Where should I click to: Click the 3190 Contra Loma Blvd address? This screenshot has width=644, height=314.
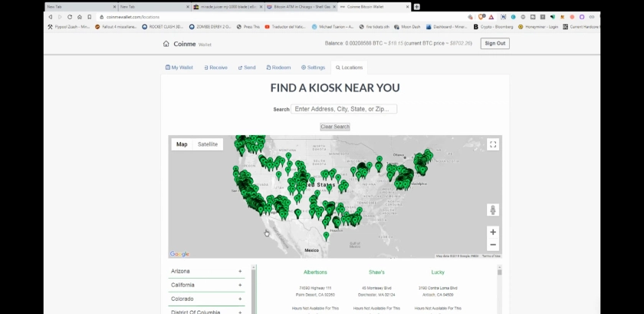438,288
